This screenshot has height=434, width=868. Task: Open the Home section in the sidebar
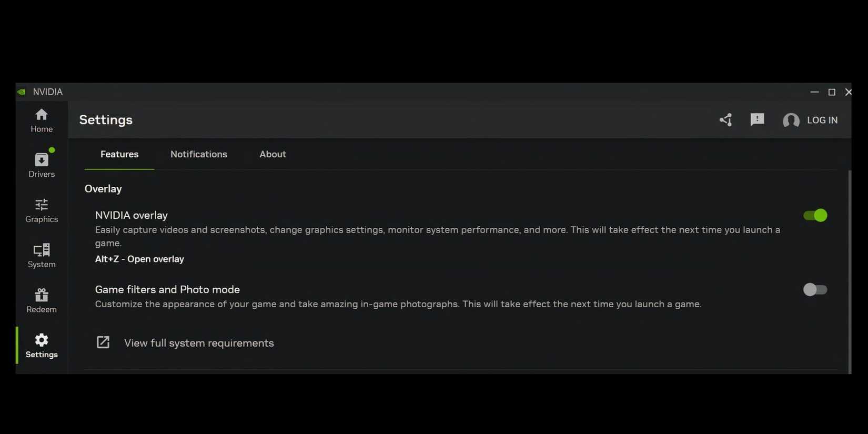41,120
